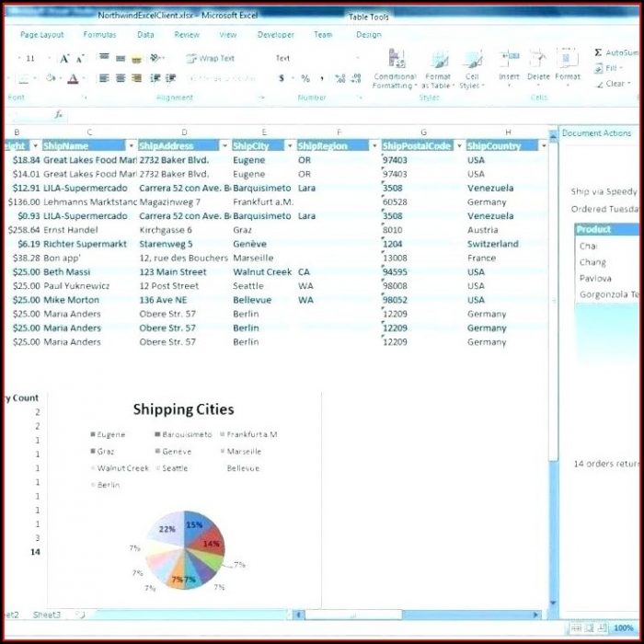Launch the Alignment dialog from its group corner
The image size is (644, 644).
point(261,98)
